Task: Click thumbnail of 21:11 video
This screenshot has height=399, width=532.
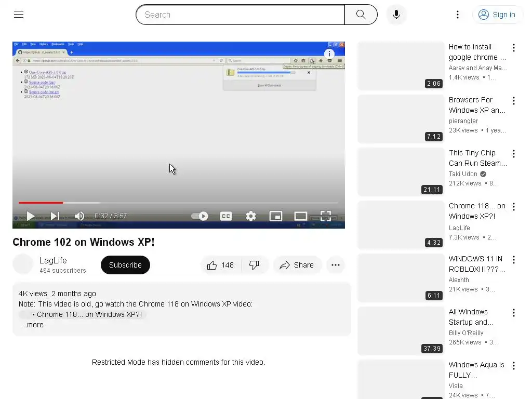Action: [401, 172]
